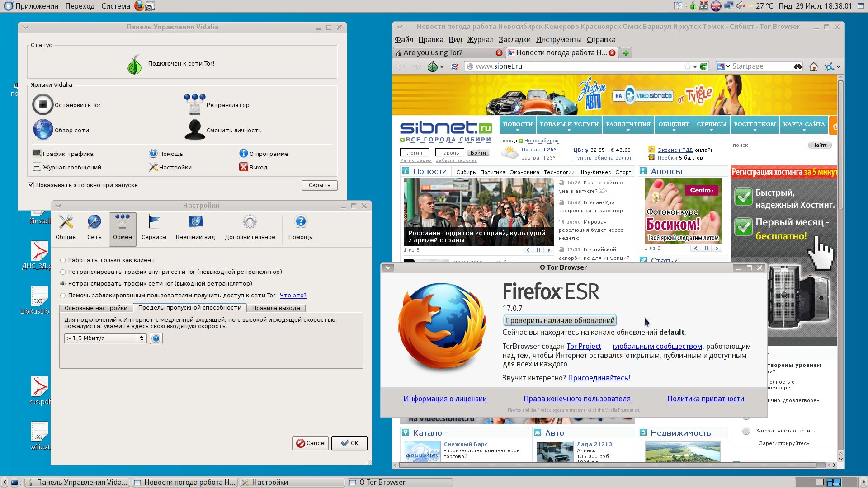
Task: Open the 1,5 Мбит/с speed dropdown
Action: (x=105, y=338)
